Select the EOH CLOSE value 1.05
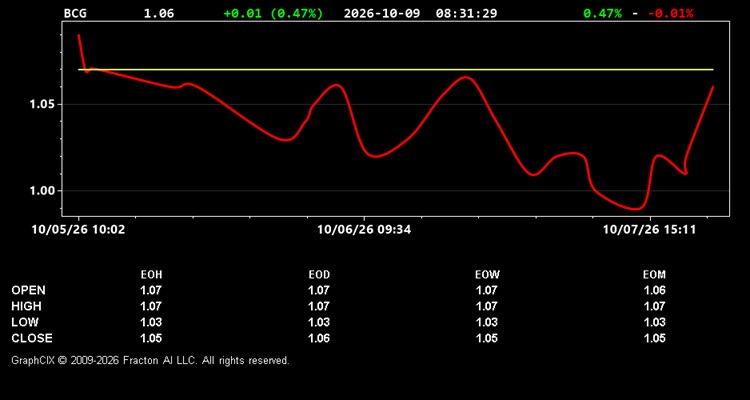750x400 pixels. pos(151,338)
